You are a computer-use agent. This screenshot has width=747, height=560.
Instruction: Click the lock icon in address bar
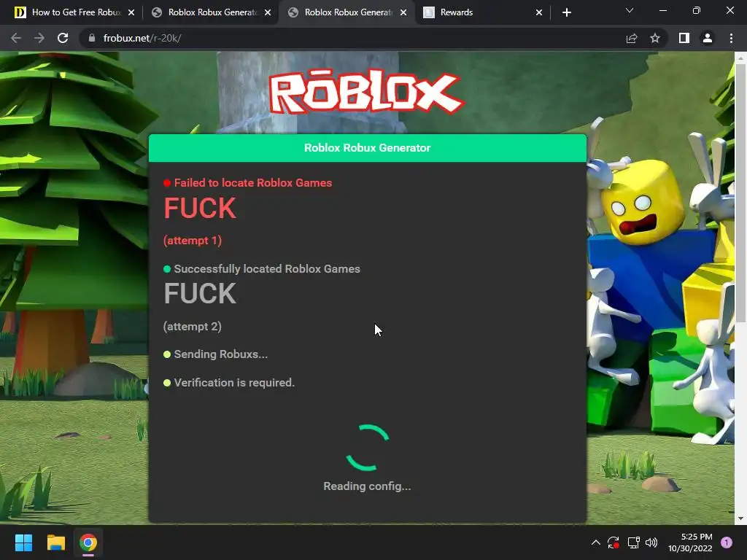click(92, 38)
